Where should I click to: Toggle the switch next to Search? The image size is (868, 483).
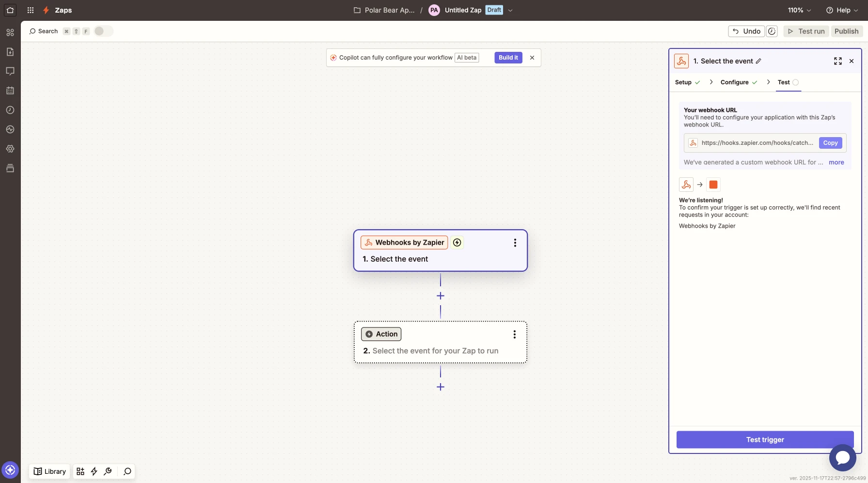[103, 31]
